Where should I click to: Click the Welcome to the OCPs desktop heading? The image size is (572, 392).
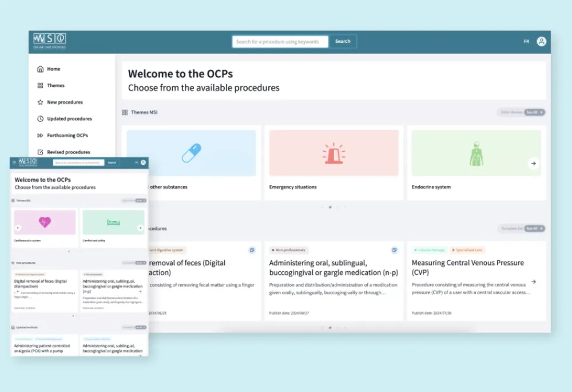(x=180, y=74)
